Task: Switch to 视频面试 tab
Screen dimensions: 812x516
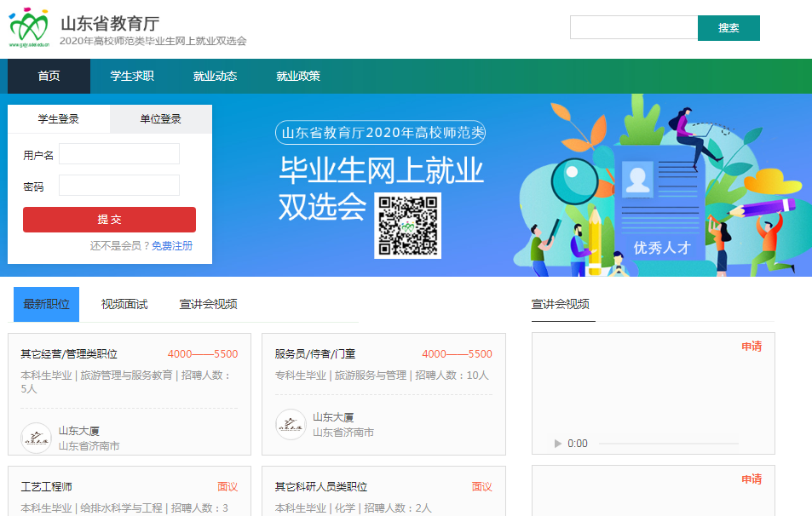Action: 124,304
